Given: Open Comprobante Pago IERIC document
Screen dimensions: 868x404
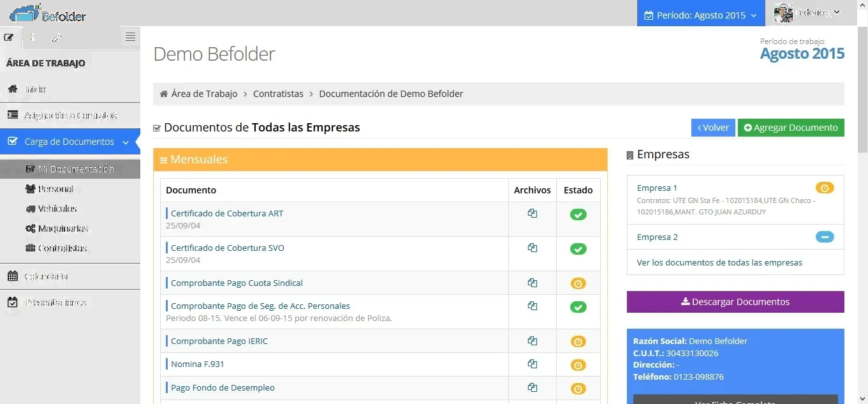Looking at the screenshot, I should tap(219, 341).
